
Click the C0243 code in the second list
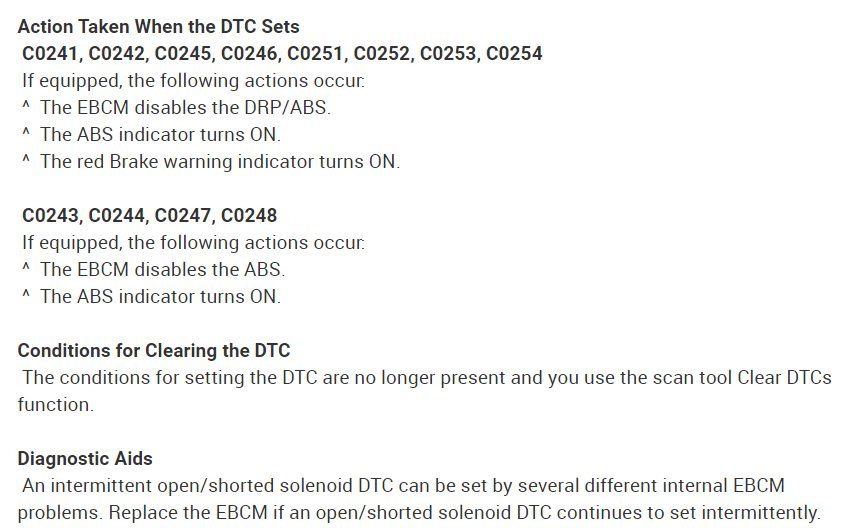(x=50, y=215)
